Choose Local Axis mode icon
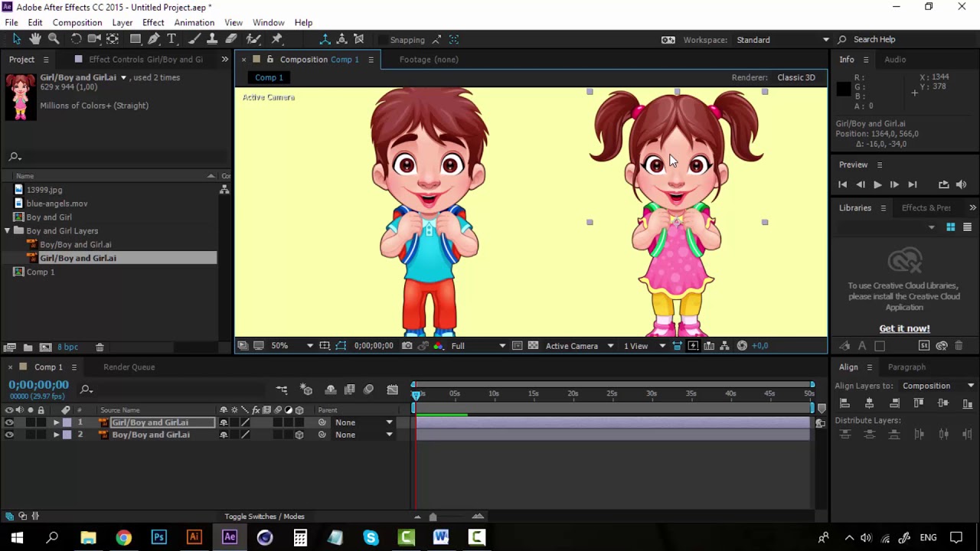 click(325, 39)
